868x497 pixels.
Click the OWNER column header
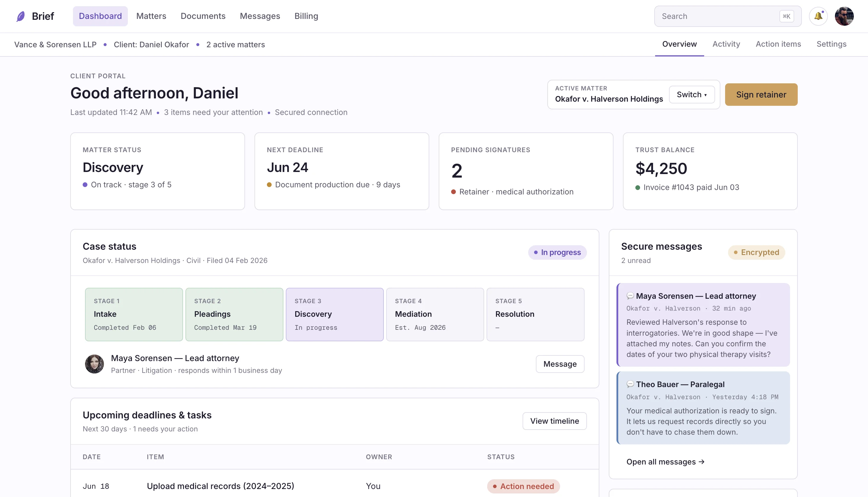378,457
